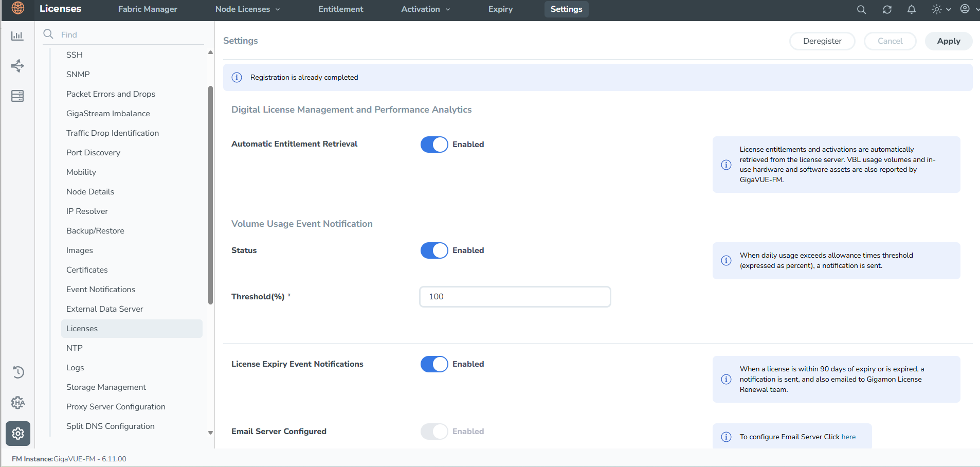
Task: Click the refresh icon in top bar
Action: 887,9
